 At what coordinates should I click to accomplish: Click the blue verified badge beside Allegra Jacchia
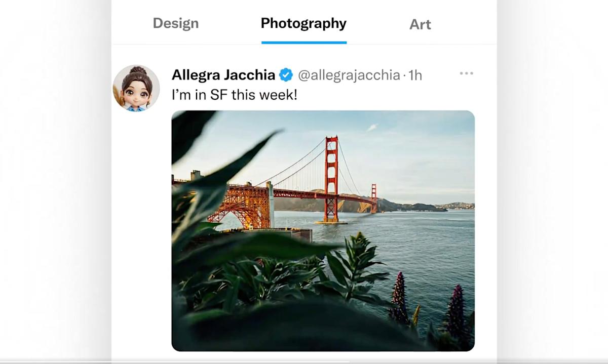coord(286,75)
